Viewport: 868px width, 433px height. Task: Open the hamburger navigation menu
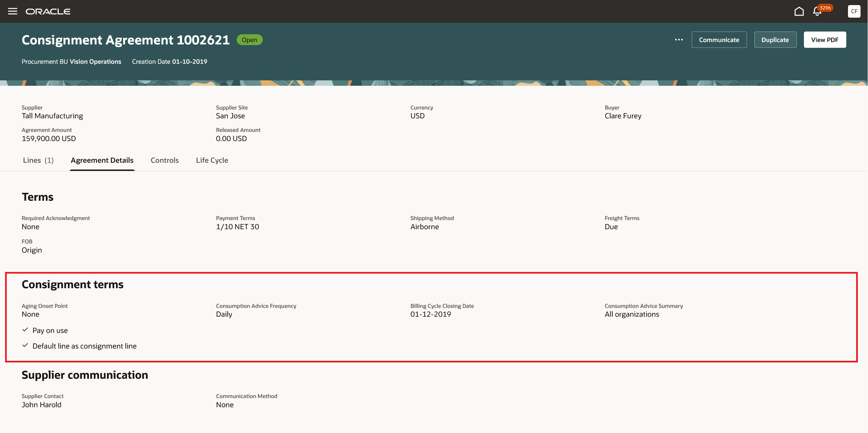pos(13,11)
